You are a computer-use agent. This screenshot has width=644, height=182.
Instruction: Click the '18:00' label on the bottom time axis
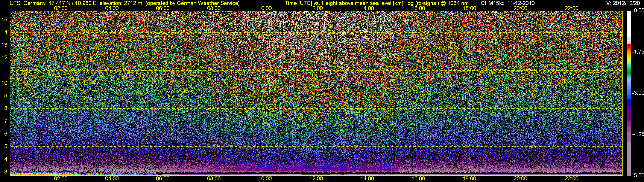(x=469, y=179)
